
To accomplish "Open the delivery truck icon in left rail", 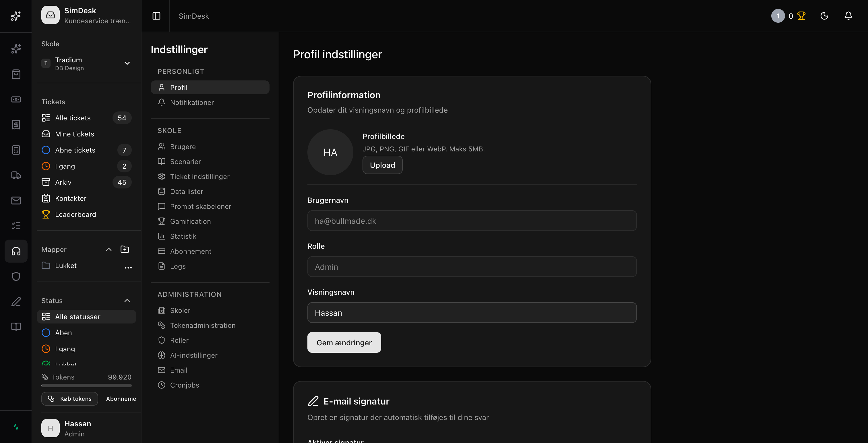I will pos(16,175).
